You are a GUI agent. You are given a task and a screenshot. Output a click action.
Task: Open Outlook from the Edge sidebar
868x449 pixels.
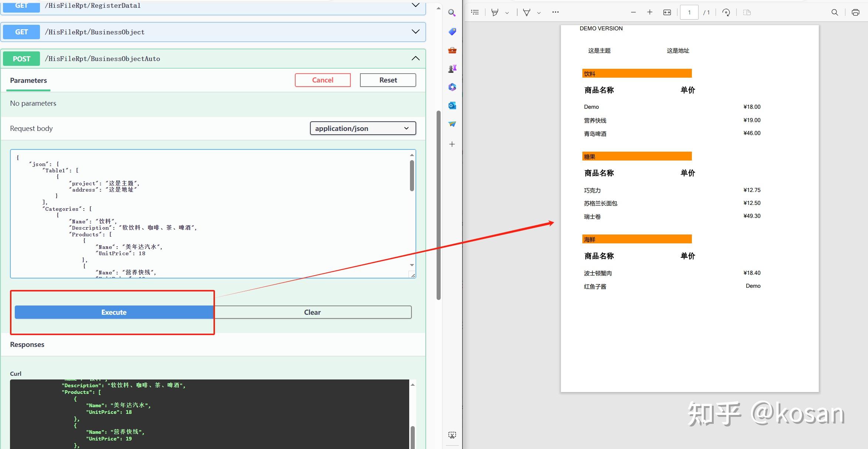tap(452, 105)
